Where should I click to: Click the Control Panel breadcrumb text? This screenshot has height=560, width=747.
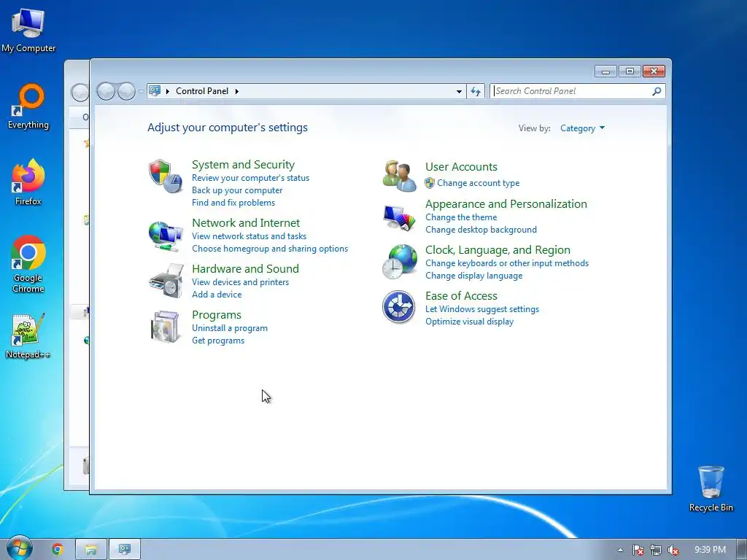[202, 91]
